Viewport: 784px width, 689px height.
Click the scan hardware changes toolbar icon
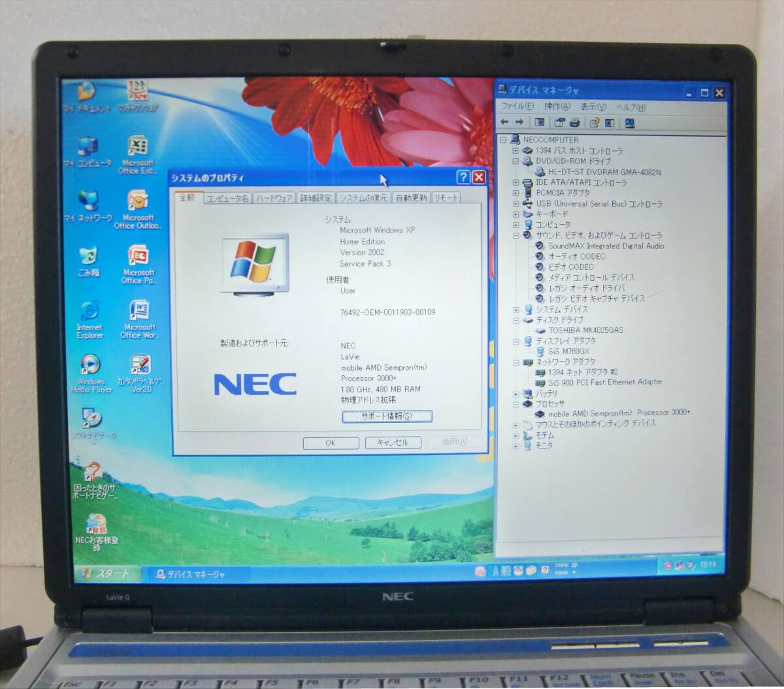point(630,123)
